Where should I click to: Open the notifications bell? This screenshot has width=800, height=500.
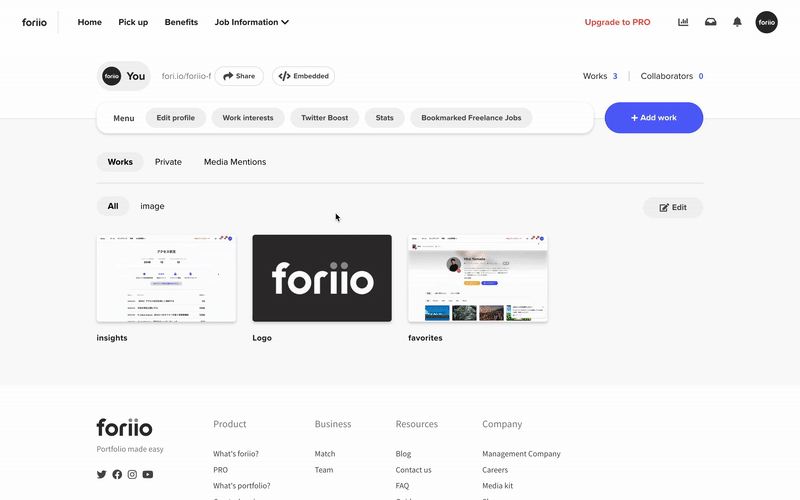[737, 22]
